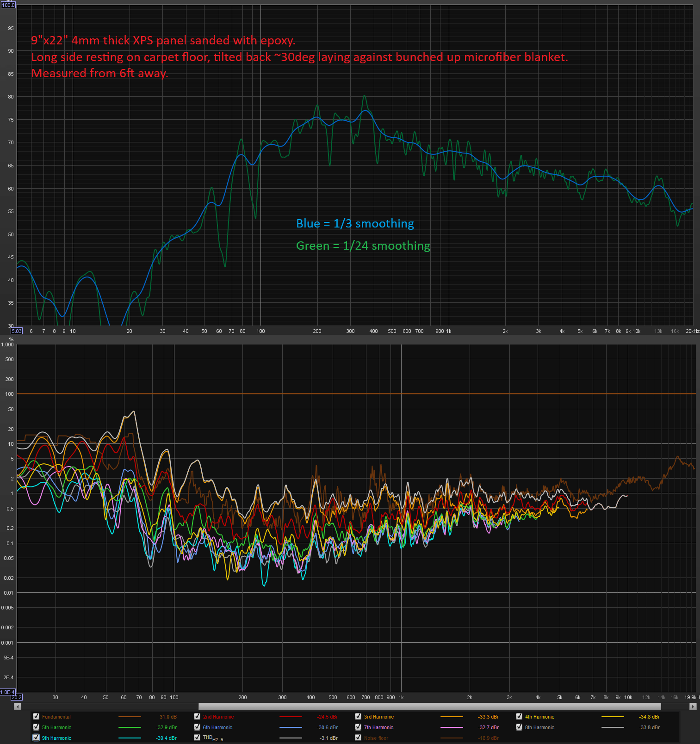This screenshot has height=744, width=700.
Task: Click the 9th Harmonic -39.4 dBr value
Action: pos(167,738)
